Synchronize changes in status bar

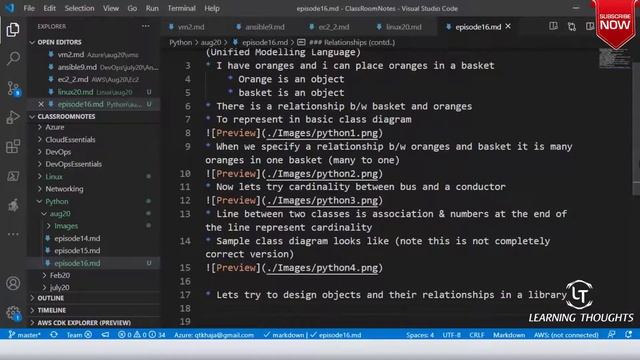pyautogui.click(x=53, y=335)
